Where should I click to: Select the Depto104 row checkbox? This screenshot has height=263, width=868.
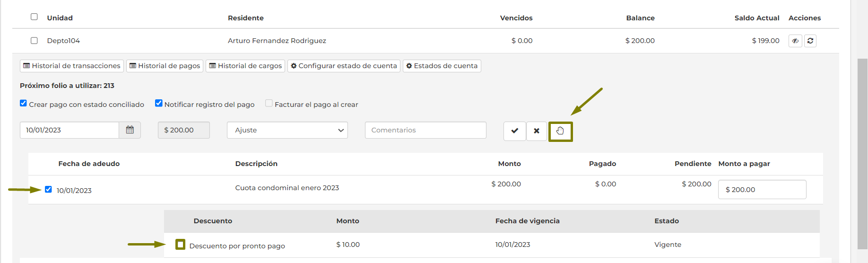(34, 41)
